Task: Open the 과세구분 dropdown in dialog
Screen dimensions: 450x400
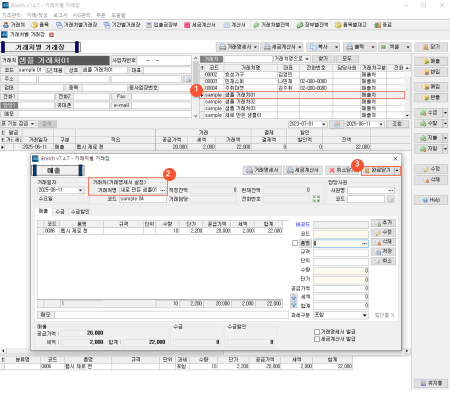Action: (x=365, y=315)
